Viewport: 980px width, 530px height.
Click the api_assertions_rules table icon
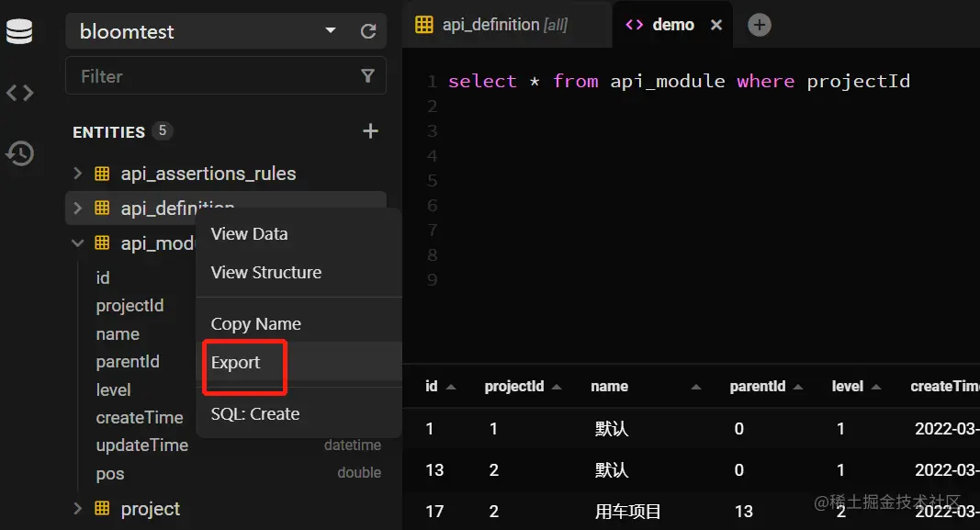102,173
